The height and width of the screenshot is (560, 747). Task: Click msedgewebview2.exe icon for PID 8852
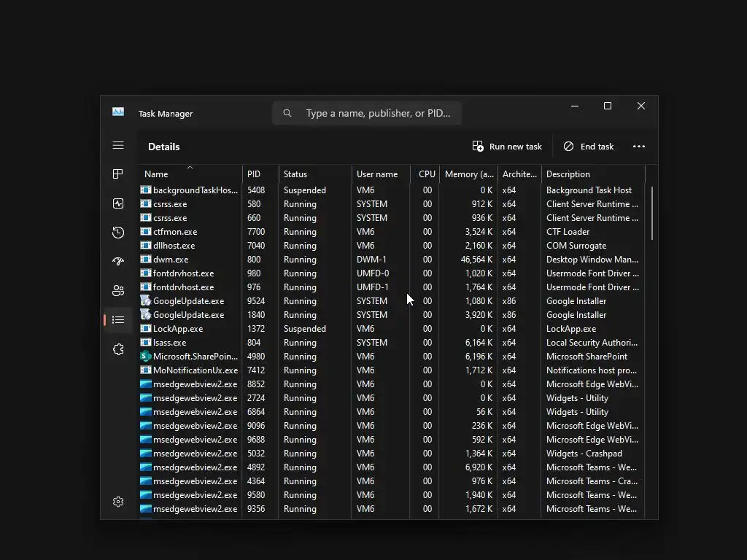coord(146,384)
